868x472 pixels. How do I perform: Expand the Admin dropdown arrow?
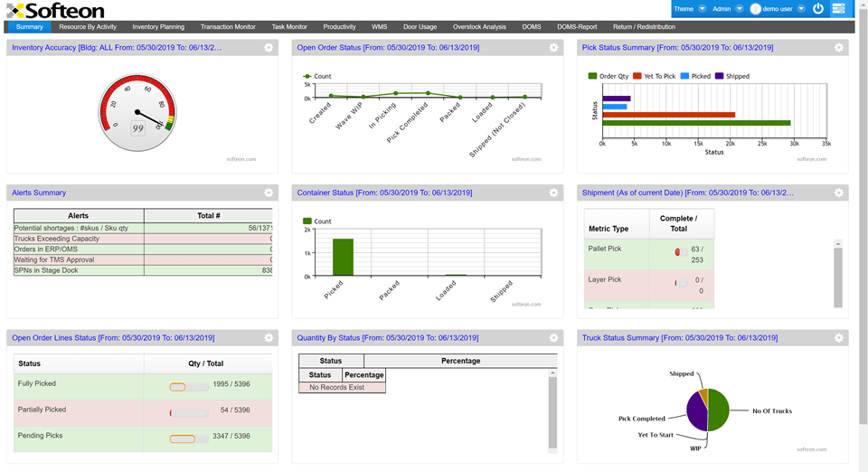click(740, 9)
